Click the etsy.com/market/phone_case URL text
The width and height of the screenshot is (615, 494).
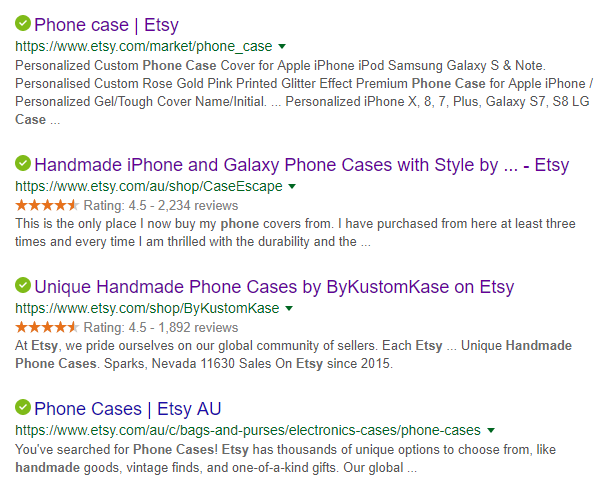click(x=144, y=46)
